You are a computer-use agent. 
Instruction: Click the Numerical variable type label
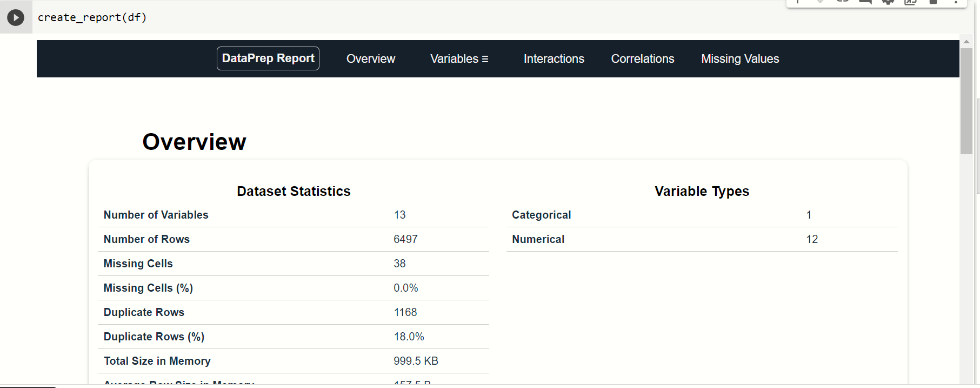pyautogui.click(x=538, y=239)
